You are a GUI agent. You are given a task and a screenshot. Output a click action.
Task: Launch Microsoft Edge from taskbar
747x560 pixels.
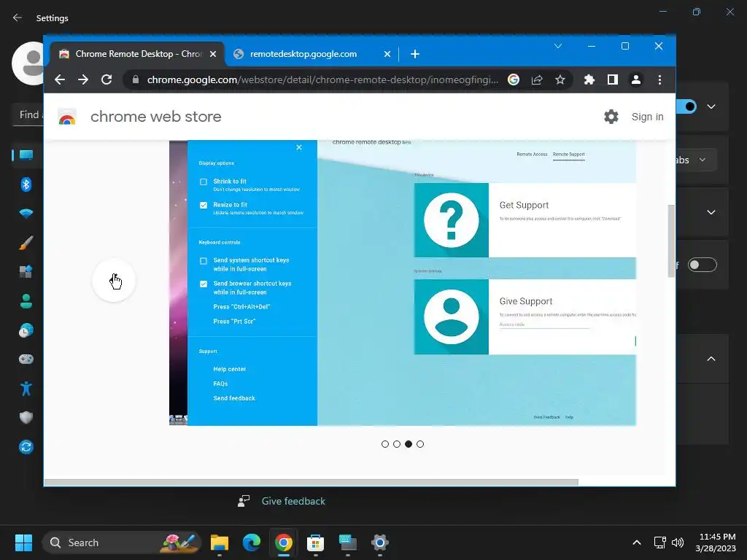[252, 542]
